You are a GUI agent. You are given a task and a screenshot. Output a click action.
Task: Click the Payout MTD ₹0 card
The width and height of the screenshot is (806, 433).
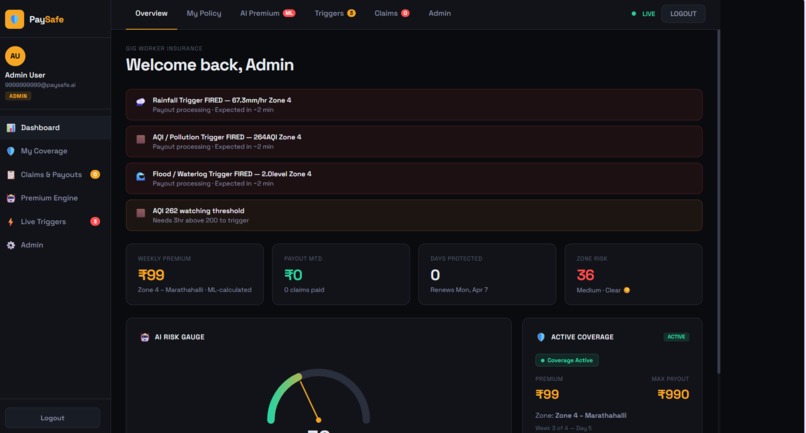(341, 275)
